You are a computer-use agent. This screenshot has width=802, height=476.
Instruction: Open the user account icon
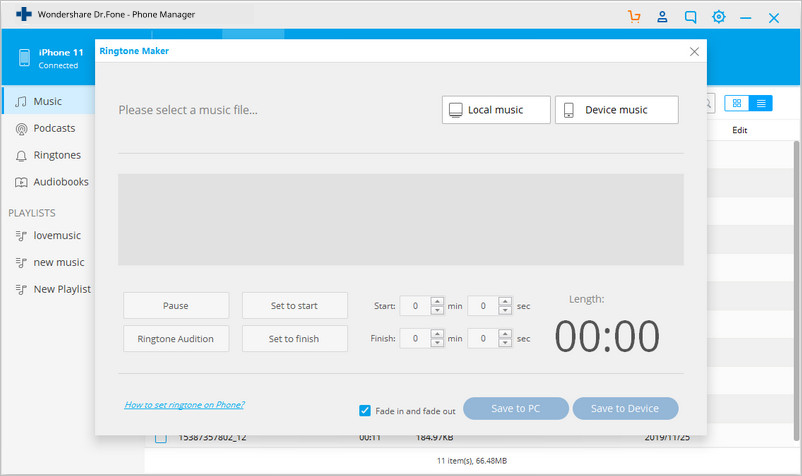coord(662,17)
